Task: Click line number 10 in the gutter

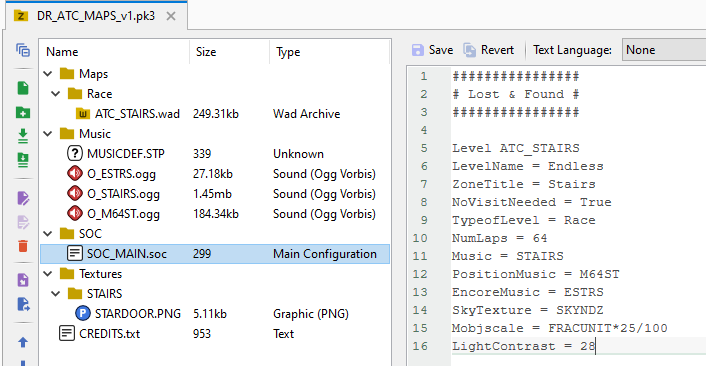Action: click(420, 238)
